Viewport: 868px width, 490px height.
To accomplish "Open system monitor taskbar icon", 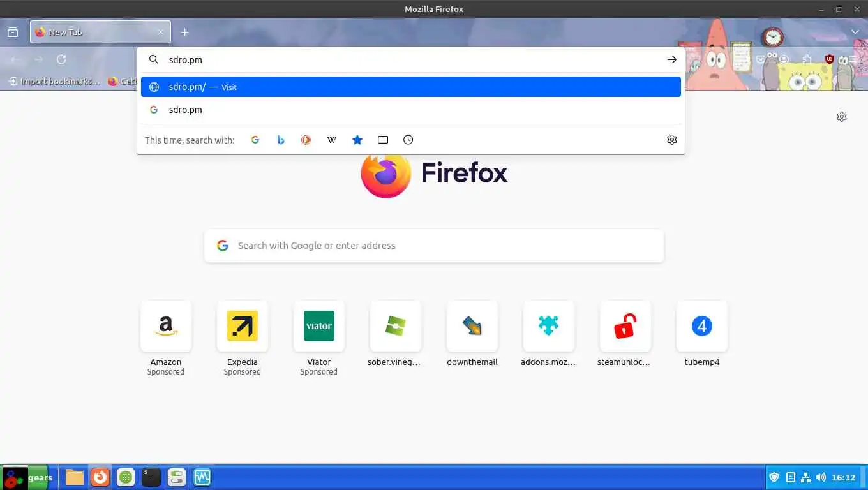I will click(202, 477).
